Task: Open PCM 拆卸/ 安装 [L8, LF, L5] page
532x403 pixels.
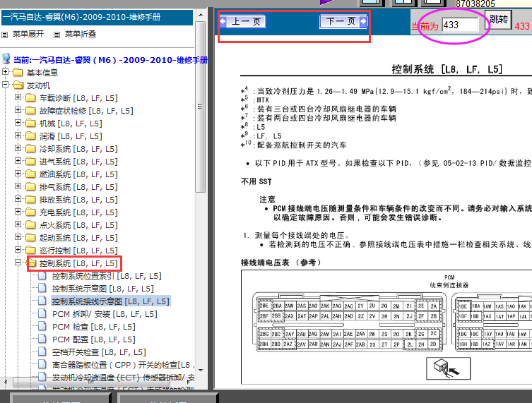Action: (105, 314)
